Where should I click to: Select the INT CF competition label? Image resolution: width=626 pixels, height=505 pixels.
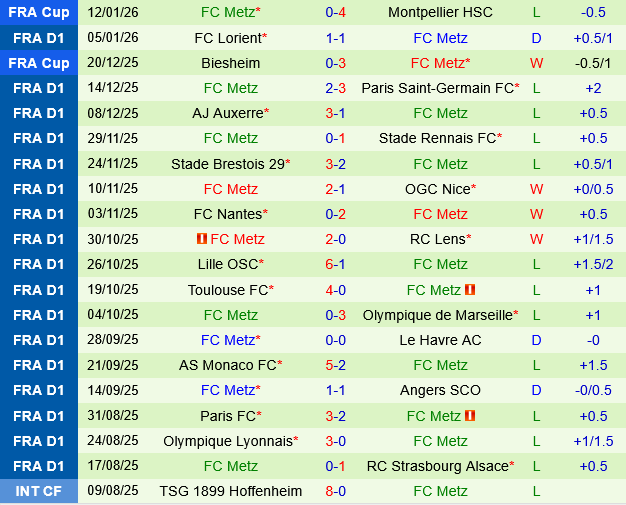(40, 491)
